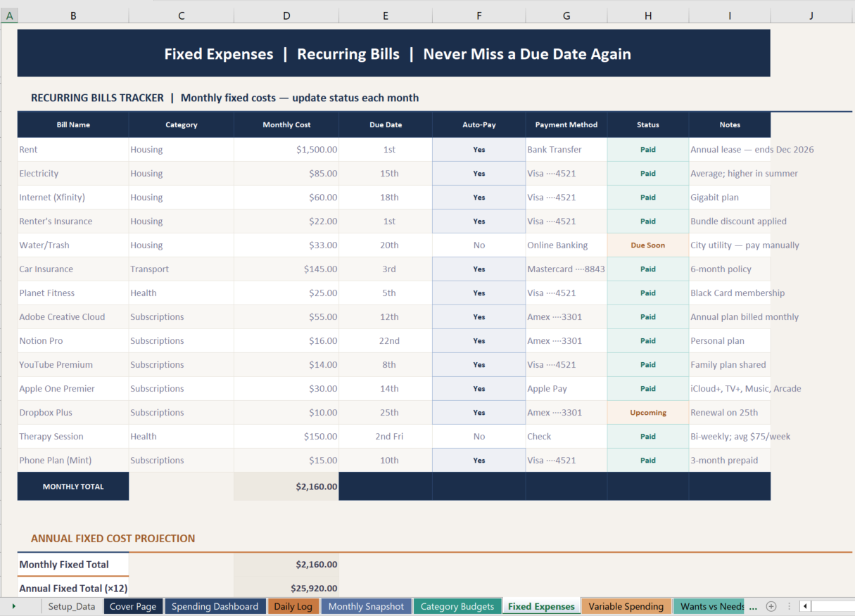This screenshot has width=855, height=616.
Task: Click Paid status for Car Insurance
Action: 648,269
